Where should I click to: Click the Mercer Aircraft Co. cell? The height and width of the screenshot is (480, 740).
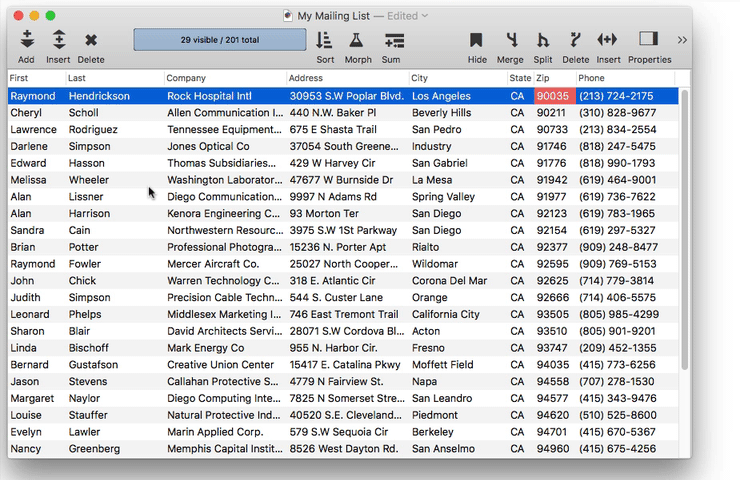coord(213,264)
